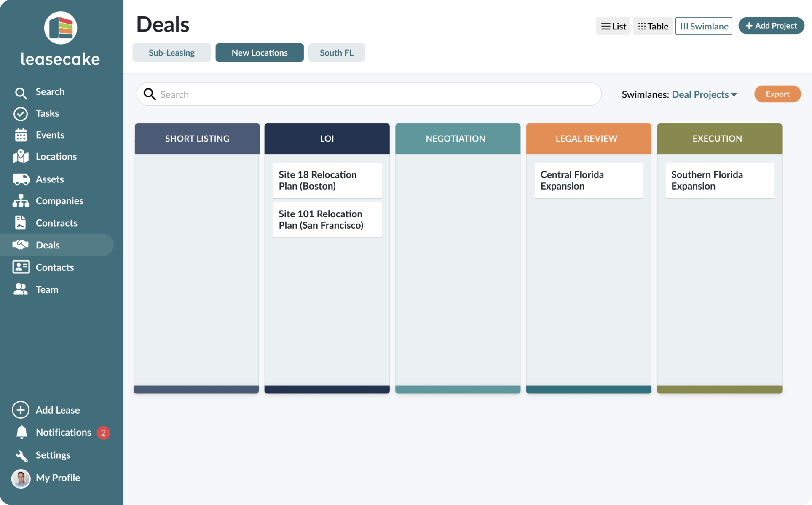
Task: Click the Tasks checkmark icon in sidebar
Action: (x=21, y=114)
